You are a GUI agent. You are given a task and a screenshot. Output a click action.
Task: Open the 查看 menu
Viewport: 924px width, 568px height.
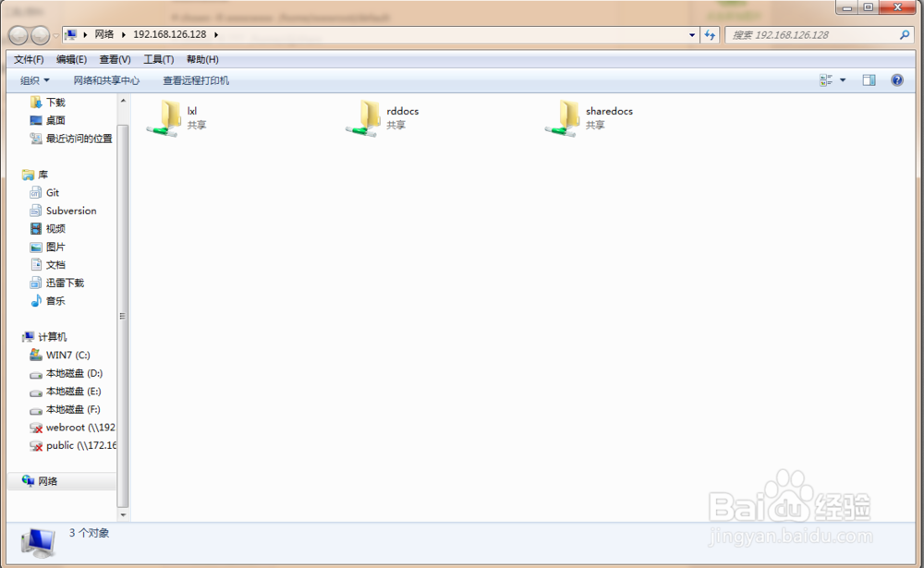pos(114,59)
